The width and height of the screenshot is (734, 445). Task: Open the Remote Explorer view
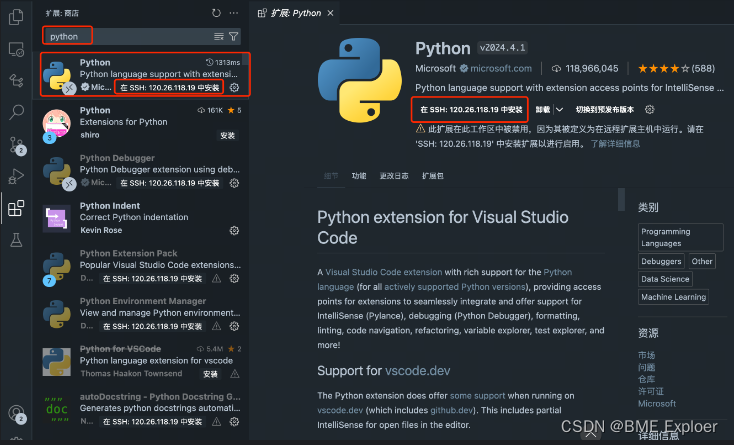point(16,49)
